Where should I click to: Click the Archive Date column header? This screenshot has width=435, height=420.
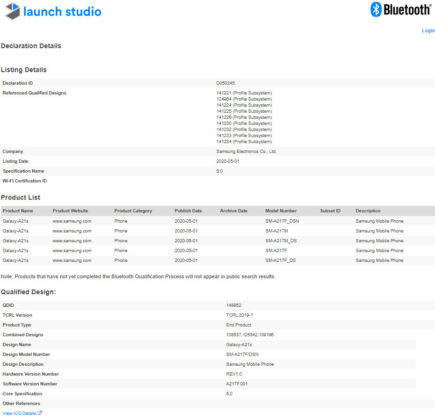pyautogui.click(x=234, y=211)
